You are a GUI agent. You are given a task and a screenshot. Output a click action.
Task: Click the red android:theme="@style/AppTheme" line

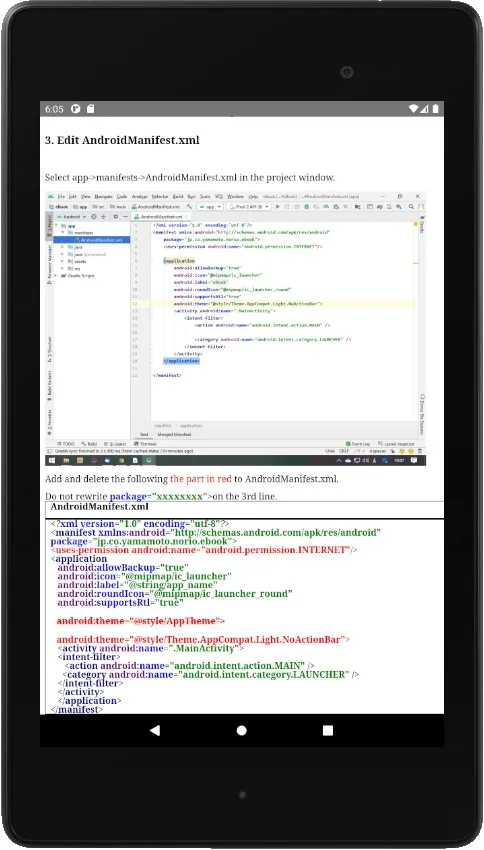[x=140, y=620]
